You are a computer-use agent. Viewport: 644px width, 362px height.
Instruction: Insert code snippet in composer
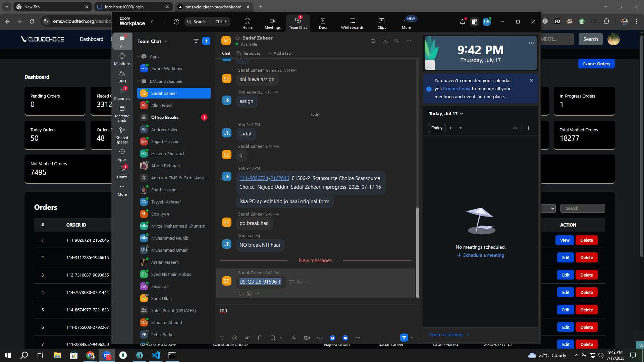320,338
